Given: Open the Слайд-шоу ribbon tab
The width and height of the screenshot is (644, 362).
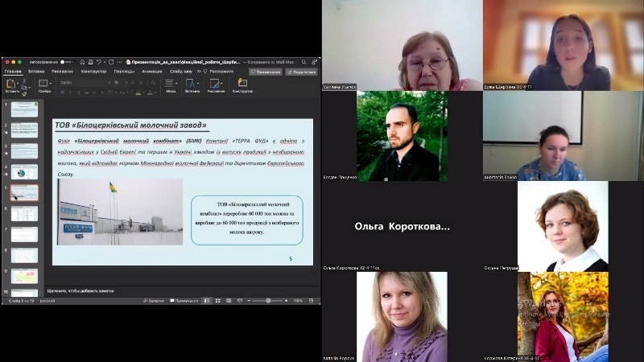Looking at the screenshot, I should tap(180, 72).
